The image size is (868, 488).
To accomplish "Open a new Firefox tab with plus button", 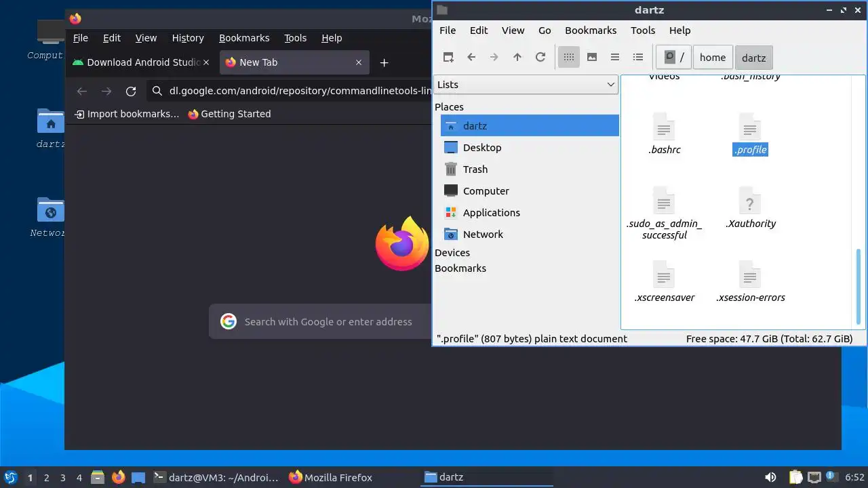I will (384, 62).
